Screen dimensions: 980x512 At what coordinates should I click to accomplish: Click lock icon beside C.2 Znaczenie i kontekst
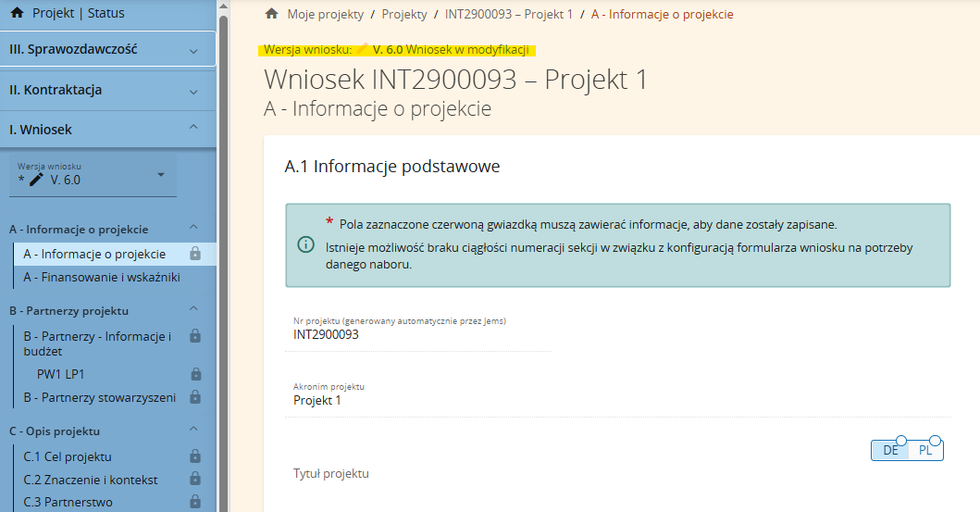pos(195,480)
